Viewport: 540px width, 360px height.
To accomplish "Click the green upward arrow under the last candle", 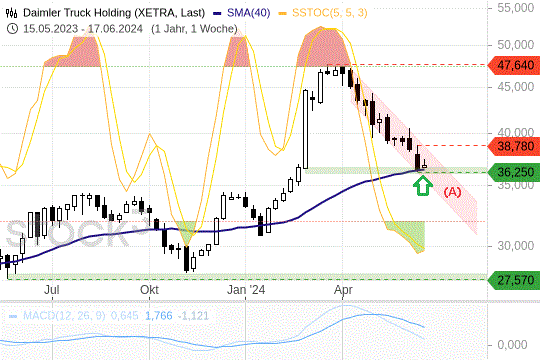I will [x=423, y=185].
